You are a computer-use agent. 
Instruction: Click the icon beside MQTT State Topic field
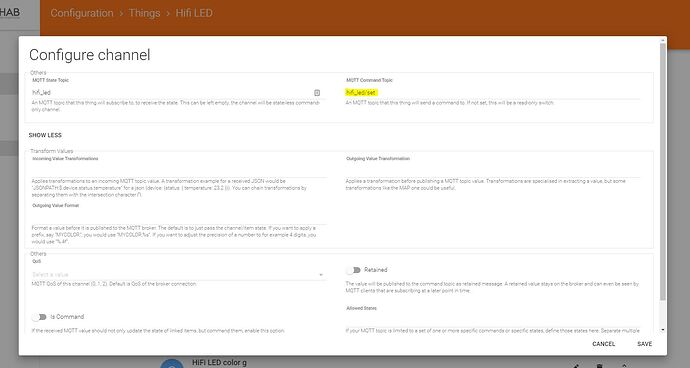[317, 92]
